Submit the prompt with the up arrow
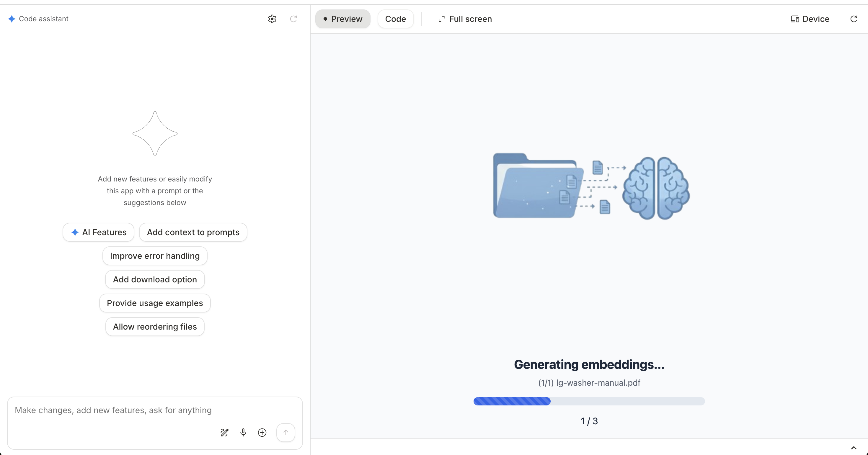868x455 pixels. click(285, 433)
